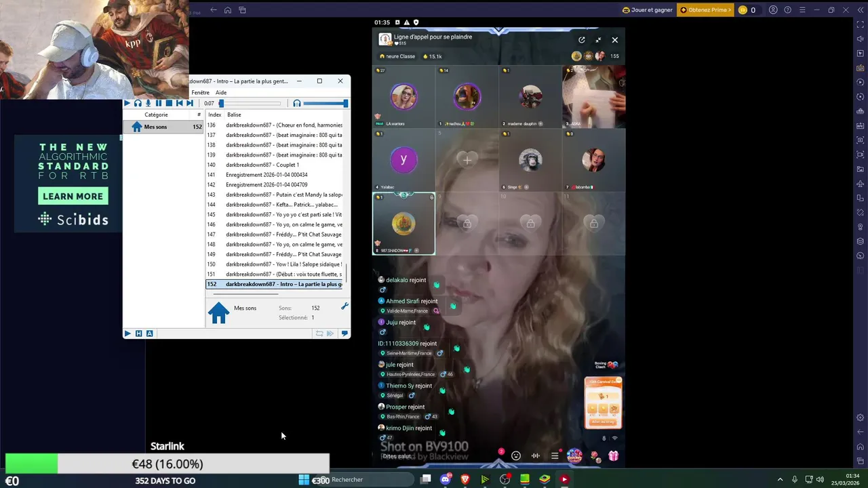The width and height of the screenshot is (868, 488).
Task: Click bottom-left play icon in soundboard
Action: click(127, 333)
